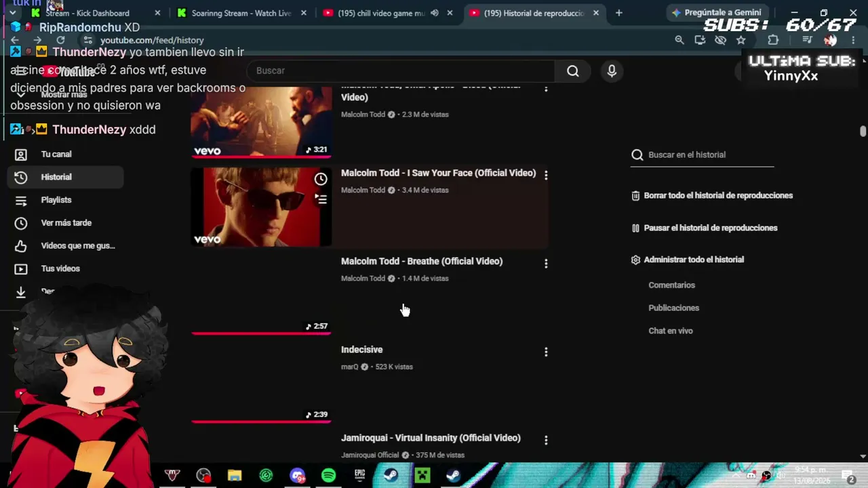Switch to Soarinng Stream tab

241,13
